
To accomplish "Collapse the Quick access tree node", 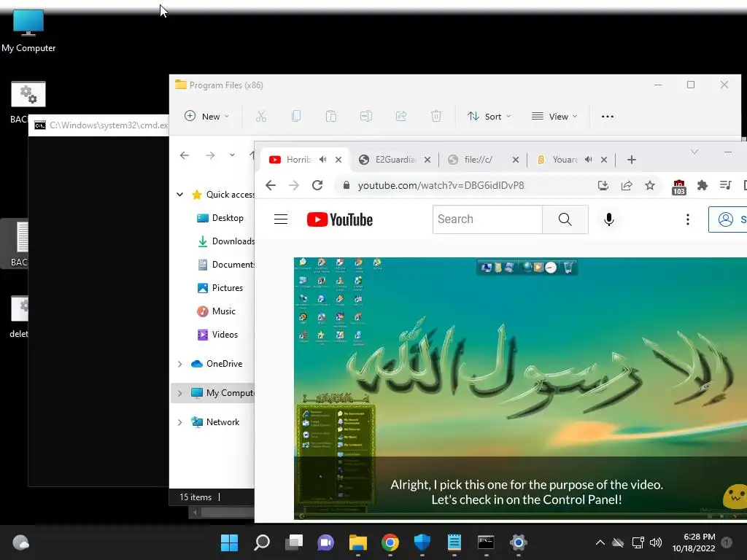I will click(x=179, y=194).
